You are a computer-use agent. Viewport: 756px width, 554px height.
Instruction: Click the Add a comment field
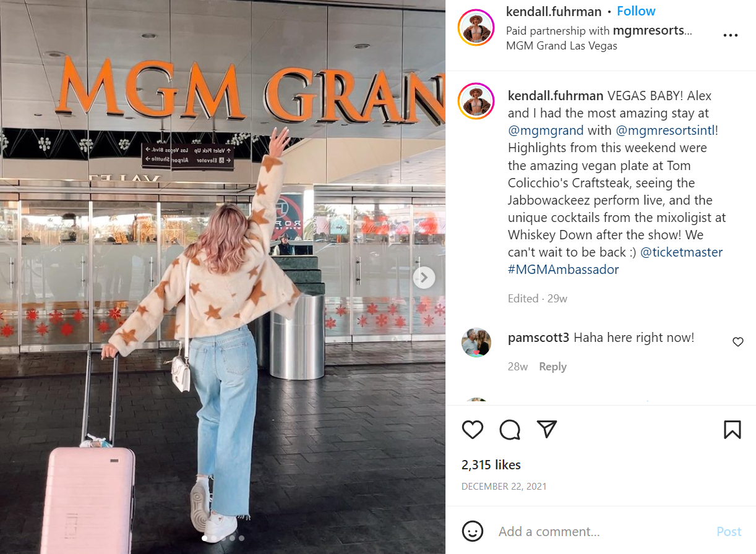[x=600, y=532]
